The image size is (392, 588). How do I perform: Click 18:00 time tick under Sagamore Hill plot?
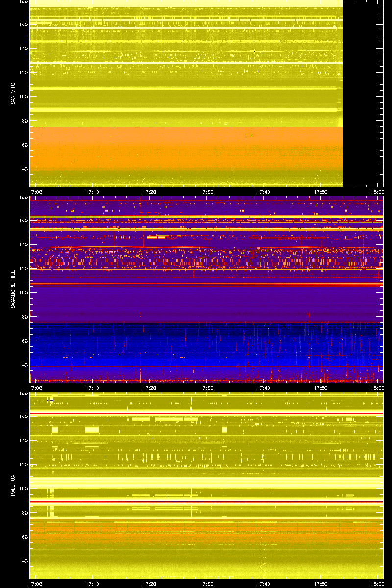377,388
